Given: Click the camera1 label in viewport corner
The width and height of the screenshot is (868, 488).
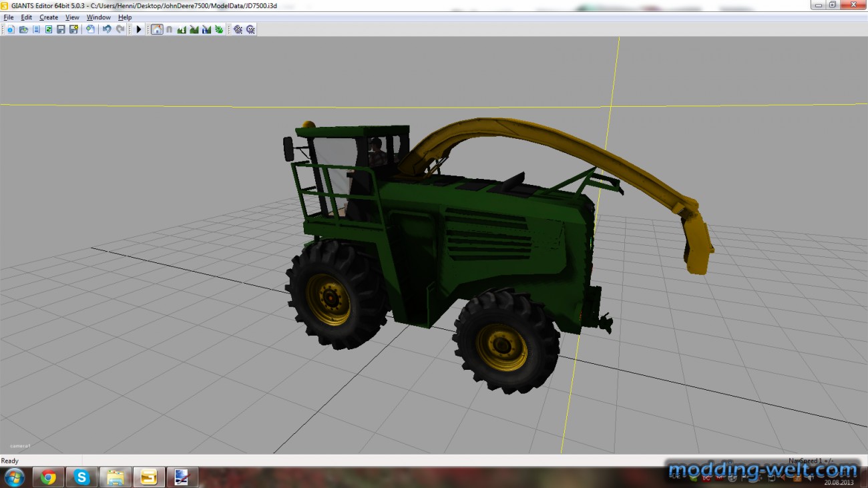Looking at the screenshot, I should (x=20, y=445).
